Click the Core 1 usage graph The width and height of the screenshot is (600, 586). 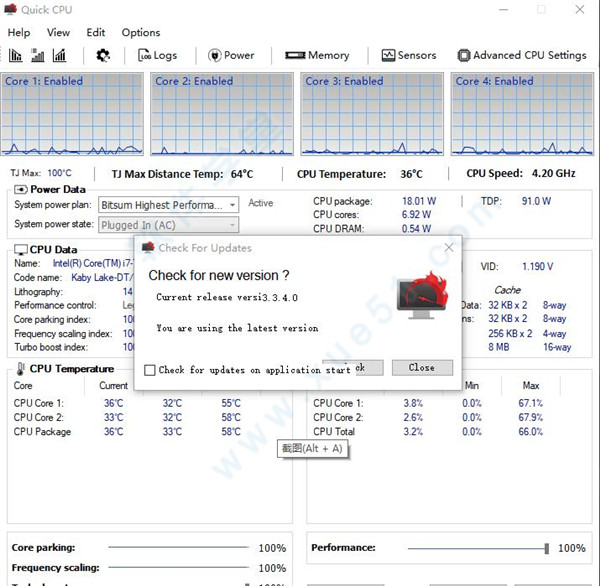point(73,120)
